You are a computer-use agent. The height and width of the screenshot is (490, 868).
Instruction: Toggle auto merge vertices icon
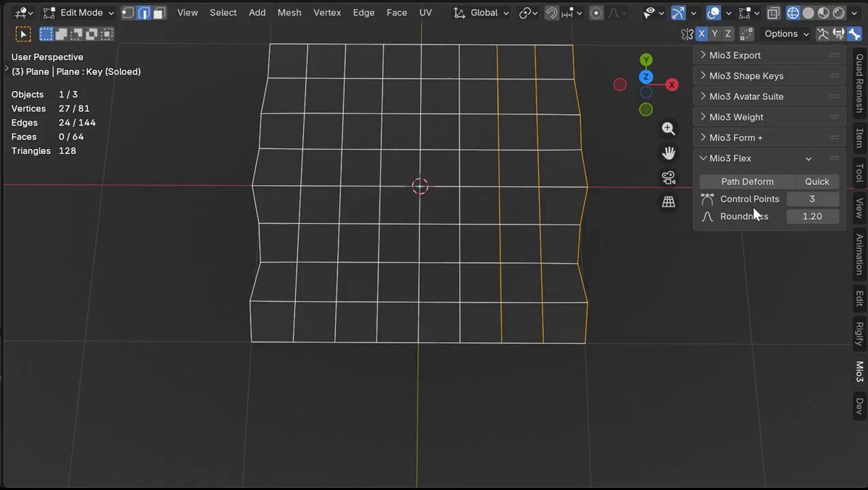tap(747, 34)
